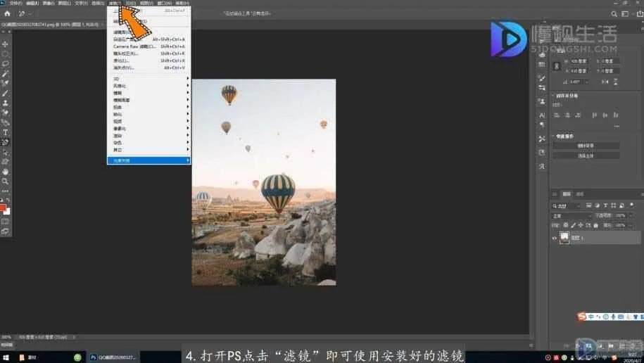Select the Hand tool
Viewport: 644px width, 363px height.
pos(6,171)
